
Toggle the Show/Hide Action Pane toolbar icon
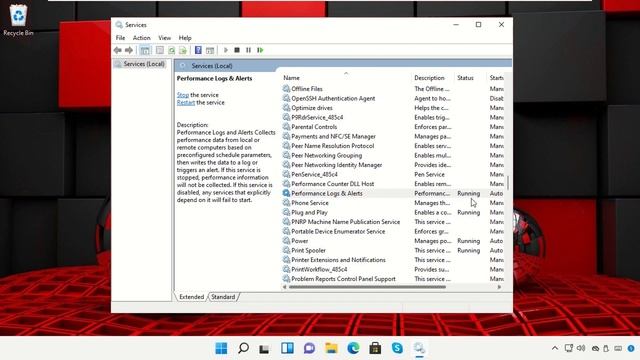pos(210,50)
